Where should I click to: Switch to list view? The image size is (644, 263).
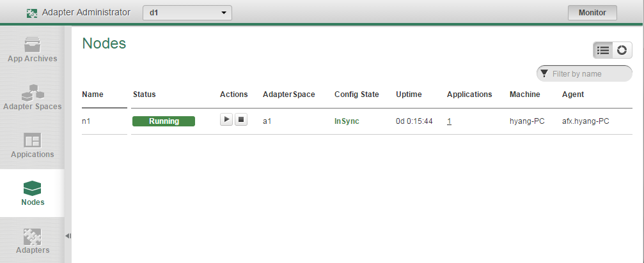click(x=602, y=50)
